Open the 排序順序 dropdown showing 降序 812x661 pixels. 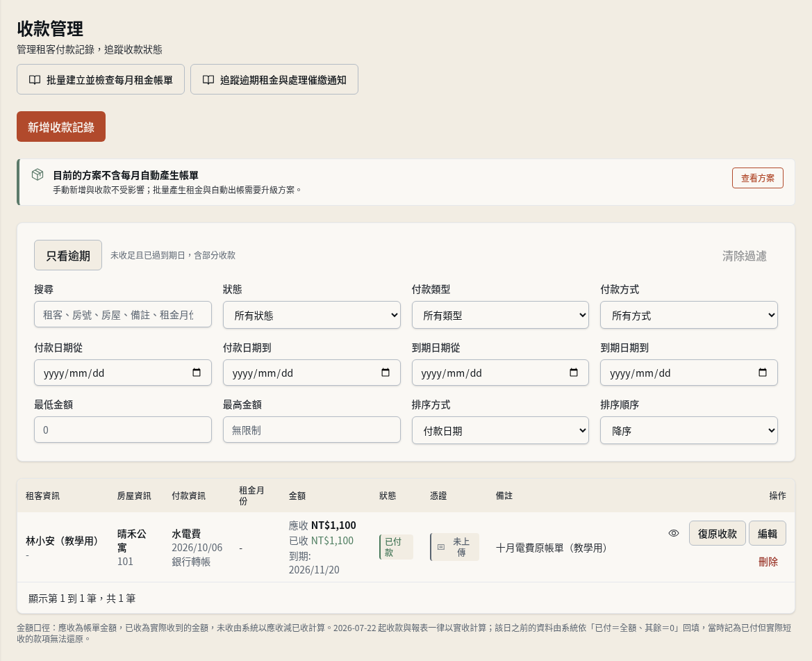pos(689,430)
